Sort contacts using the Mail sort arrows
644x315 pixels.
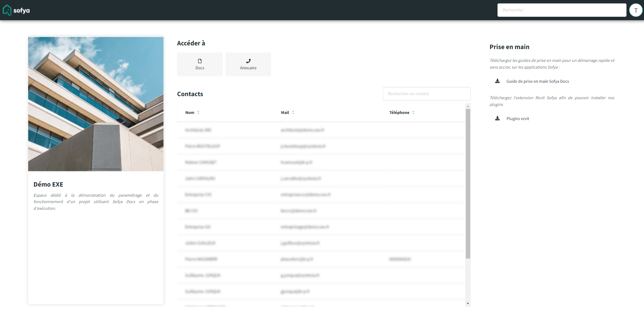click(x=293, y=113)
